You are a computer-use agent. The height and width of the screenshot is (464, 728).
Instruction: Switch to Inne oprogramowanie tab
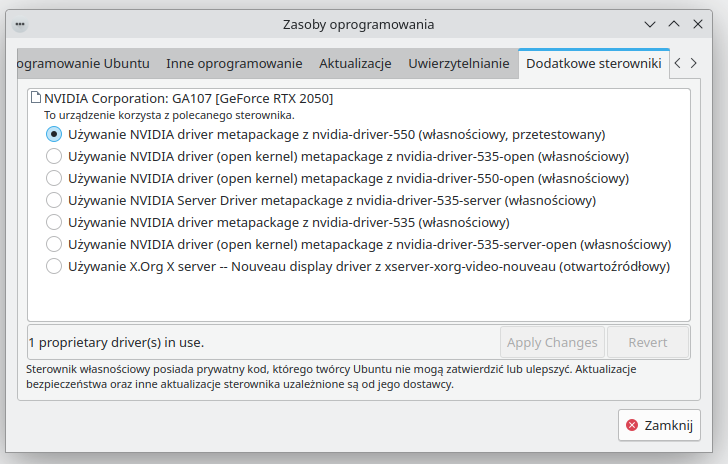coord(234,63)
